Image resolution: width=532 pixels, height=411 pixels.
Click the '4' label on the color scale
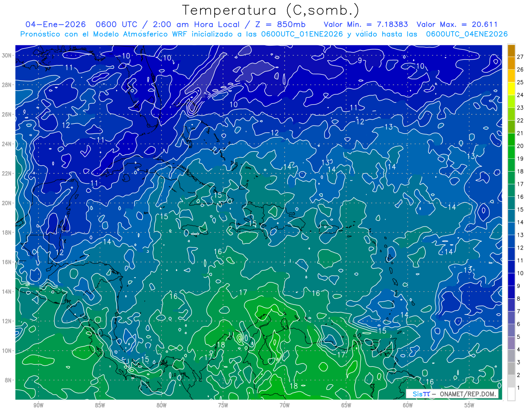pos(518,350)
